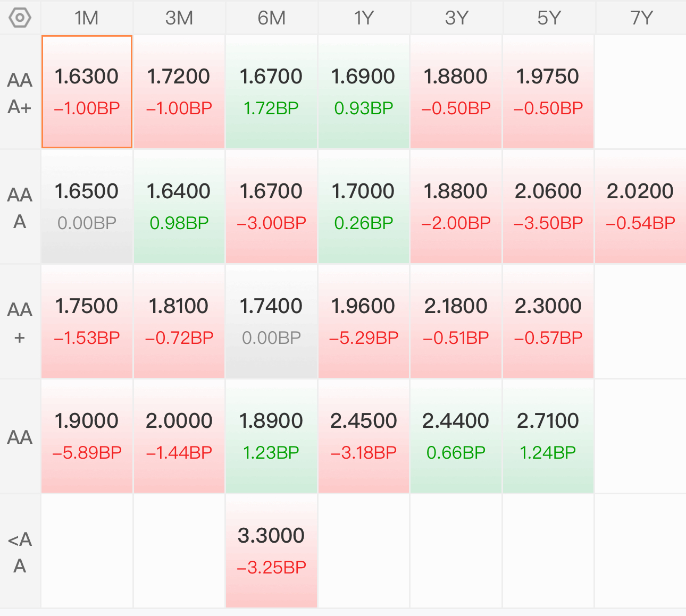Click AAA 5Y cell with -3.50BP
Image resolution: width=686 pixels, height=616 pixels.
click(548, 207)
